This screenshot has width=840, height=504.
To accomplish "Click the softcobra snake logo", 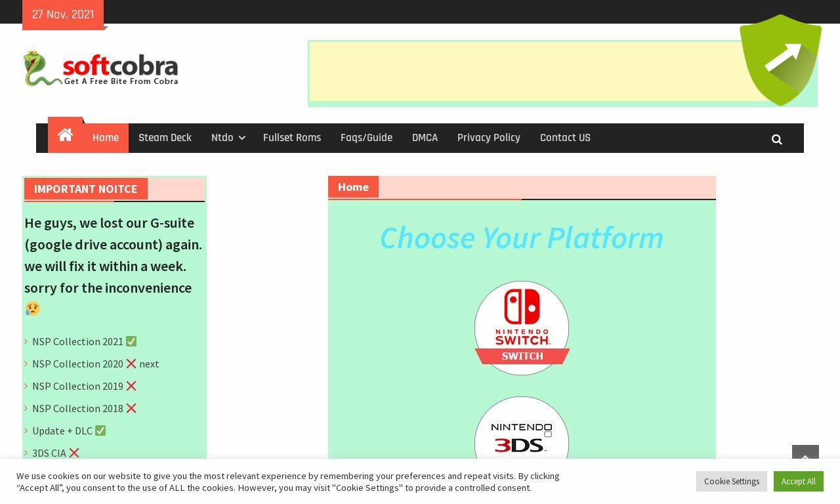I will coord(101,68).
